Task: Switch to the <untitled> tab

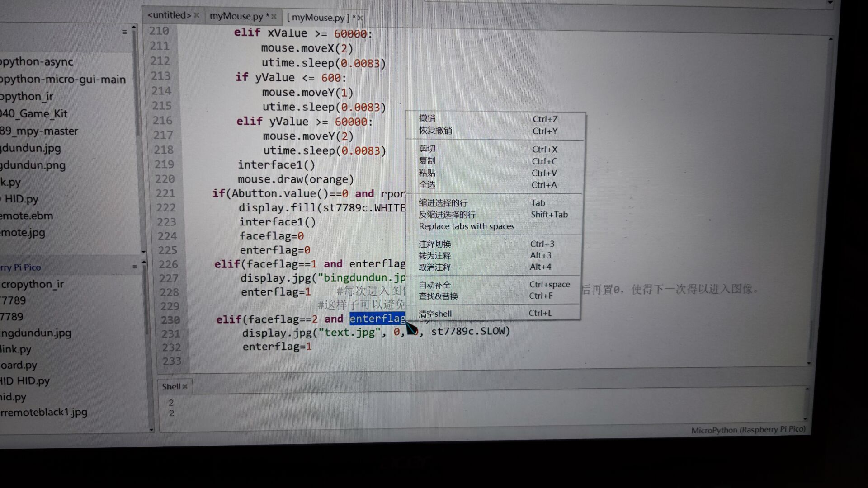Action: pos(170,15)
